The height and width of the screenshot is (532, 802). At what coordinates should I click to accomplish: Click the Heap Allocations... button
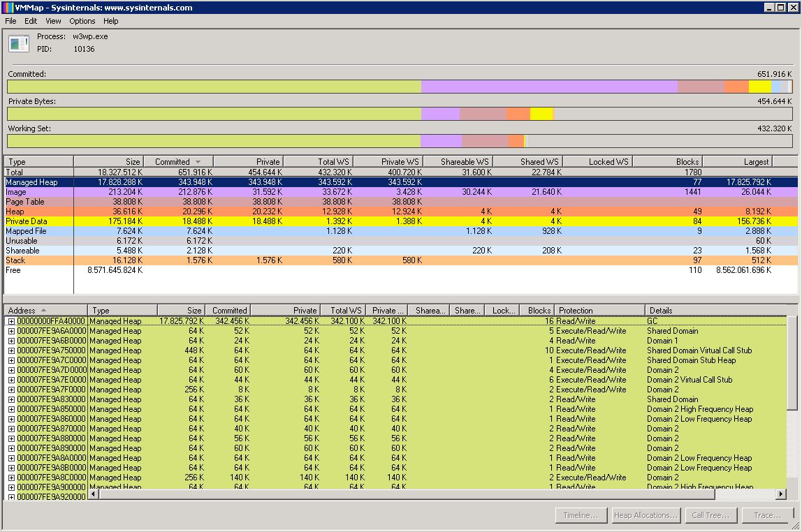(646, 515)
